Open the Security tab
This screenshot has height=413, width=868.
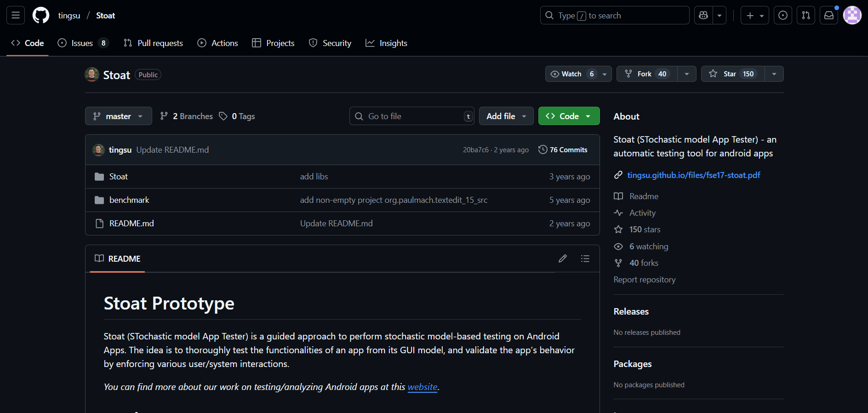click(x=330, y=43)
